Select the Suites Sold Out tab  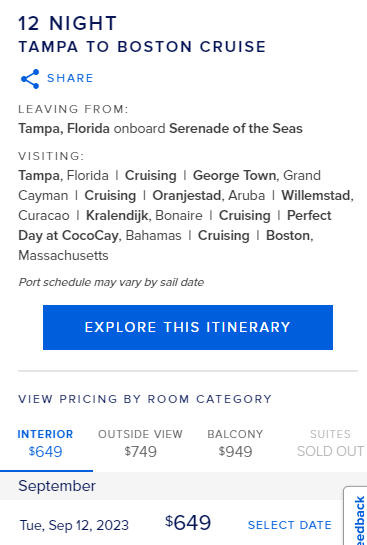[330, 444]
